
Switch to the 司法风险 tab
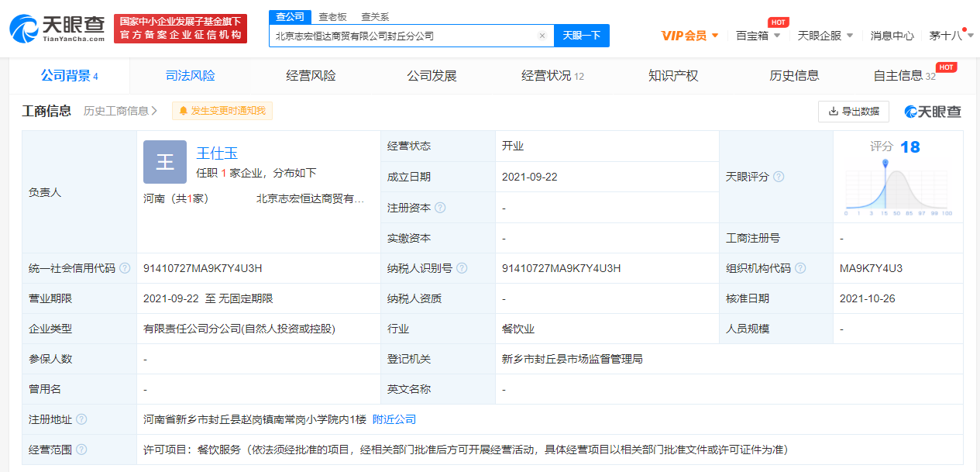(x=191, y=76)
